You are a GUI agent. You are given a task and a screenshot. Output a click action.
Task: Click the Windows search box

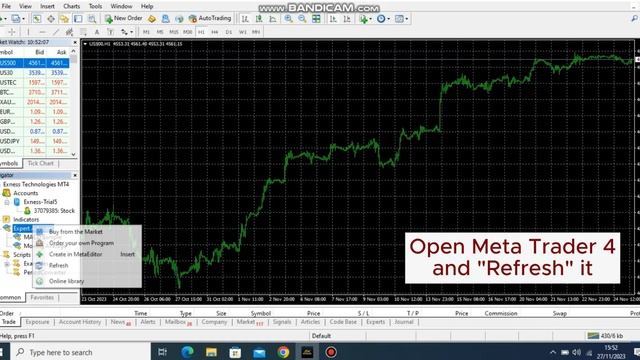coord(80,352)
